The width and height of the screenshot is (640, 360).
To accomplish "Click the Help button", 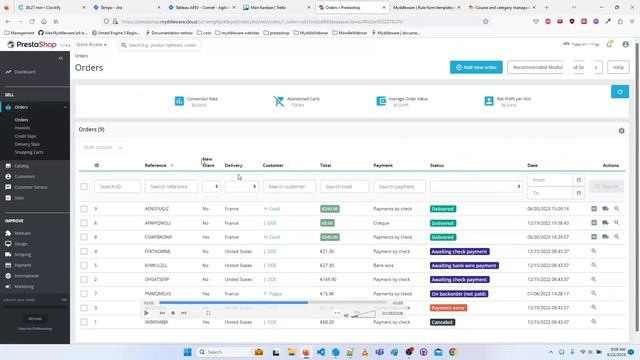I will pyautogui.click(x=618, y=67).
